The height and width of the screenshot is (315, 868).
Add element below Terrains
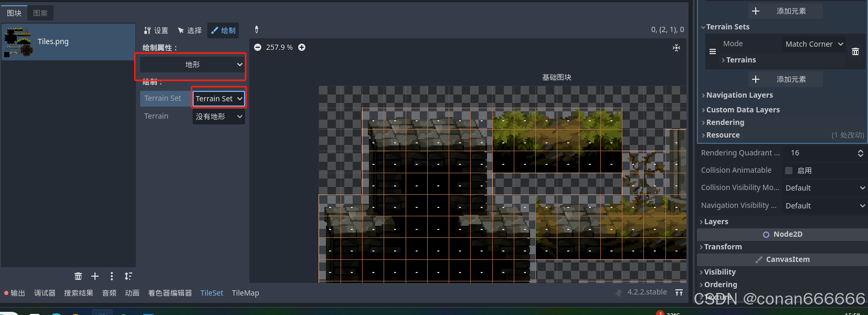785,79
